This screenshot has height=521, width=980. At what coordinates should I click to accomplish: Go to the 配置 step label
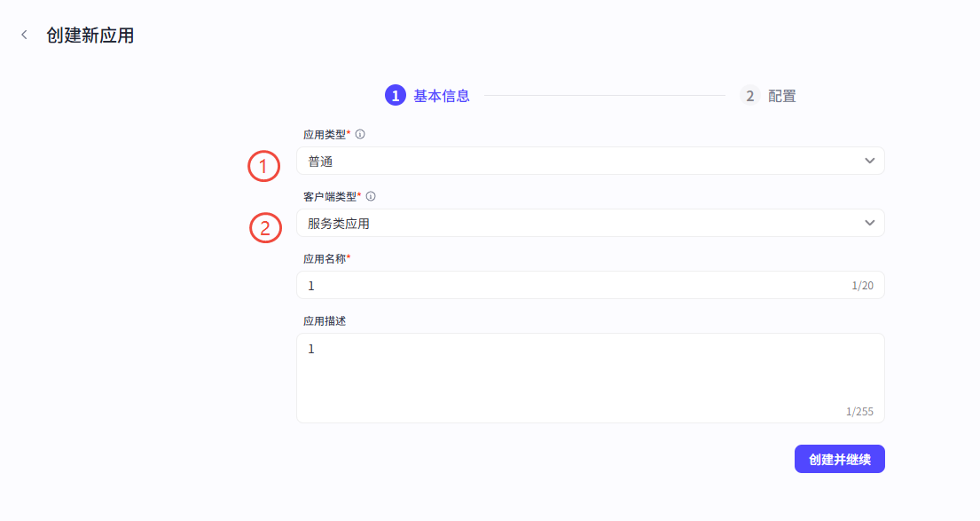tap(782, 96)
